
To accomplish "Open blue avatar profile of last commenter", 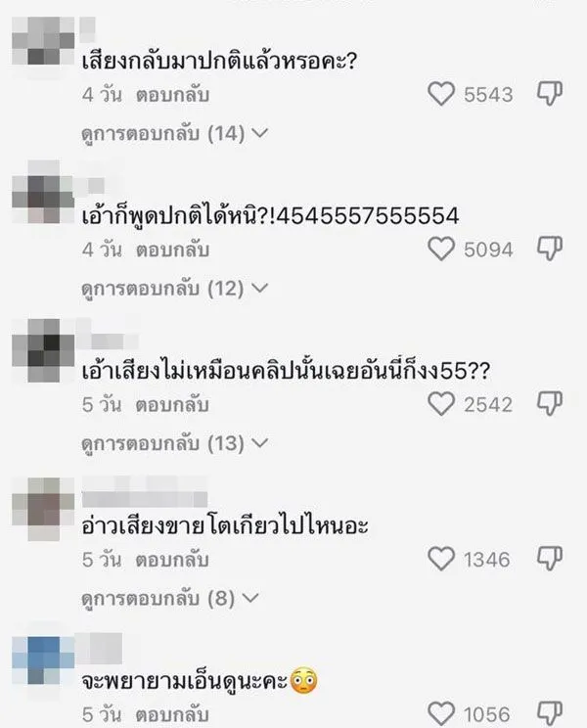I will pyautogui.click(x=43, y=660).
